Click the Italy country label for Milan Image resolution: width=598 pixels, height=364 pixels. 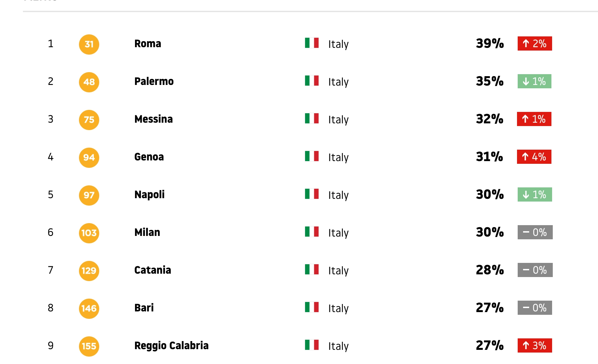[x=338, y=233]
